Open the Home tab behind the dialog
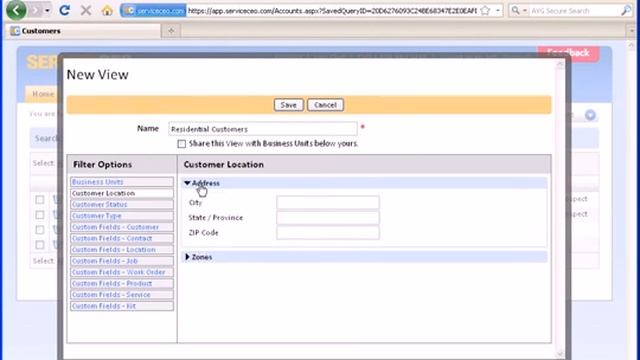The height and width of the screenshot is (360, 640). [x=42, y=94]
